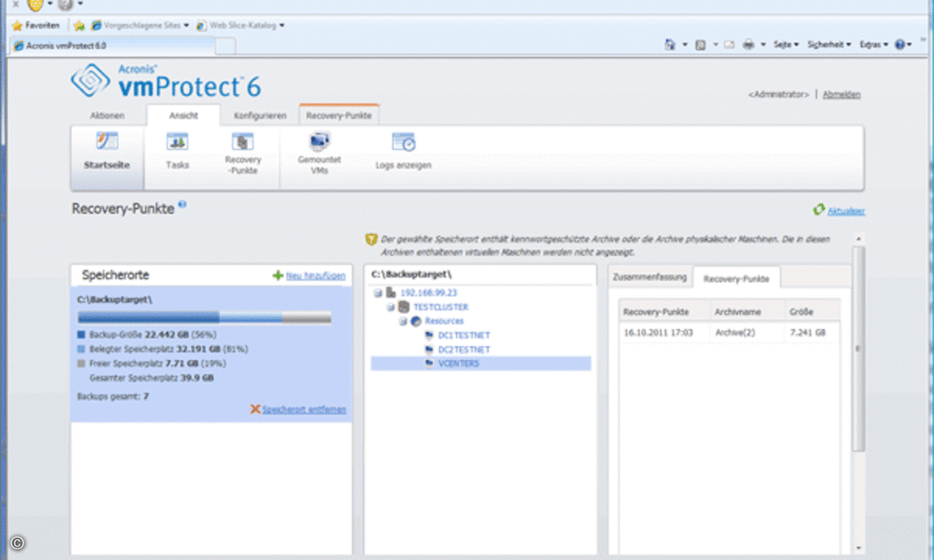Screen dimensions: 934x560
Task: Open the browser Seite dropdown menu
Action: click(786, 45)
